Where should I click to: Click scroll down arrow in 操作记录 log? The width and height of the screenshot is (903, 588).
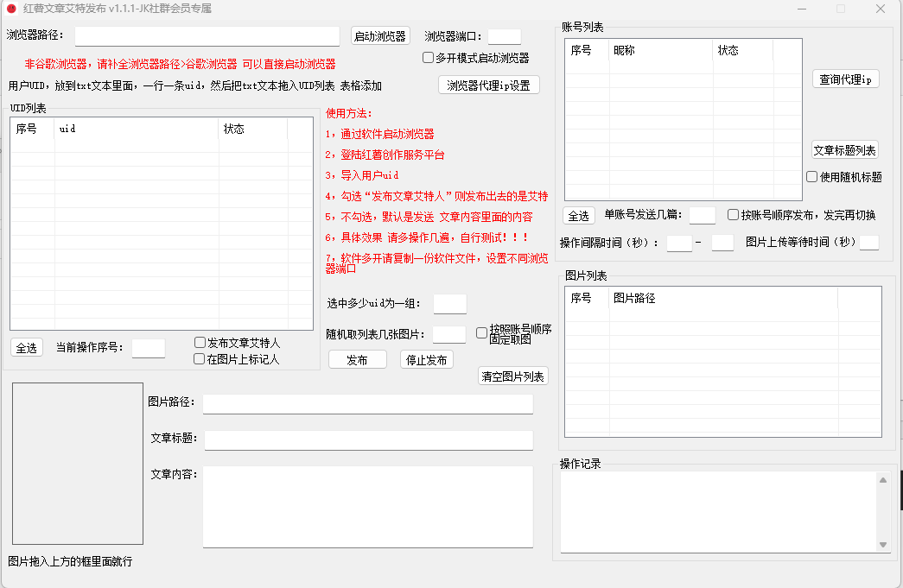883,545
